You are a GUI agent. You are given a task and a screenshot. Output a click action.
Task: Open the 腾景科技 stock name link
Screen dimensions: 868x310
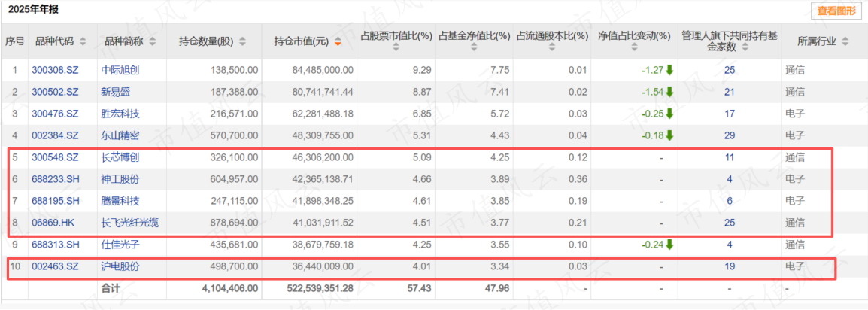(120, 201)
